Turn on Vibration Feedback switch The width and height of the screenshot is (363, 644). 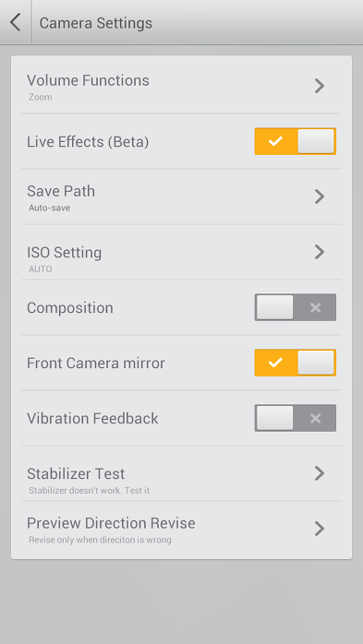pos(296,418)
